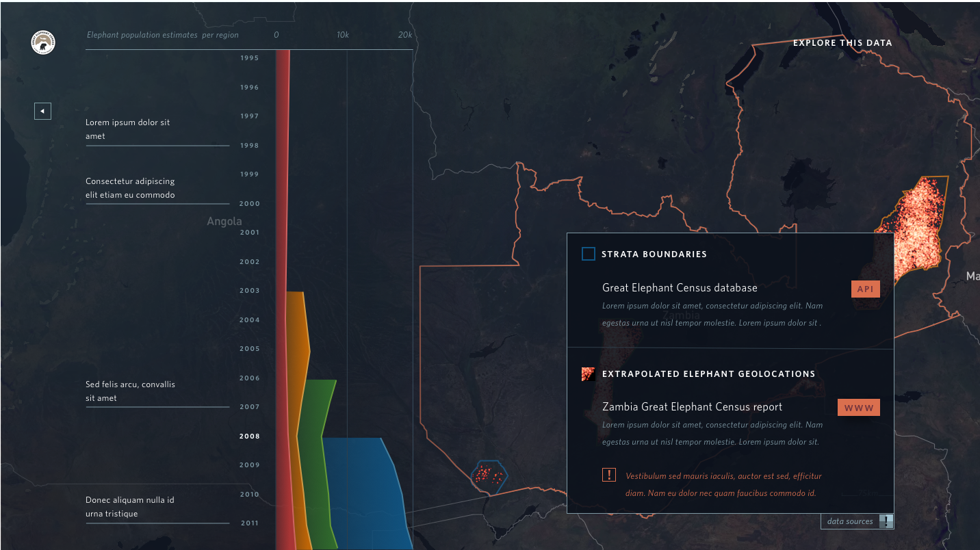Screen dimensions: 980x550
Task: Click the Great Elephant Census logo
Action: (43, 43)
